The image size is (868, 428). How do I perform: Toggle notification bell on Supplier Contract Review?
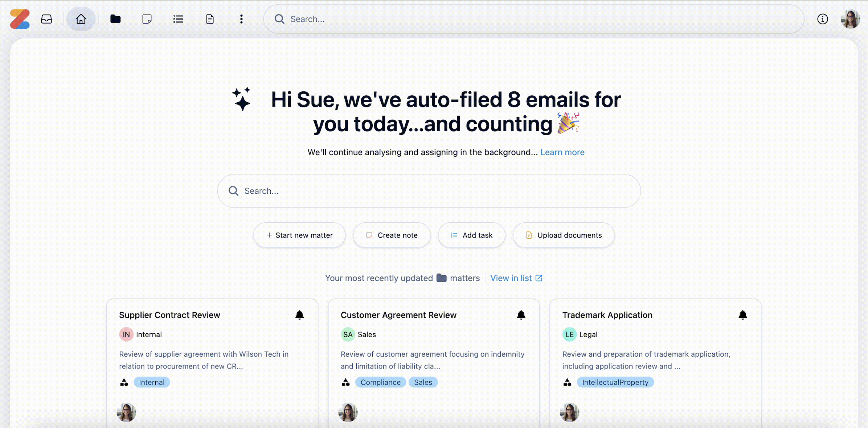click(x=299, y=315)
